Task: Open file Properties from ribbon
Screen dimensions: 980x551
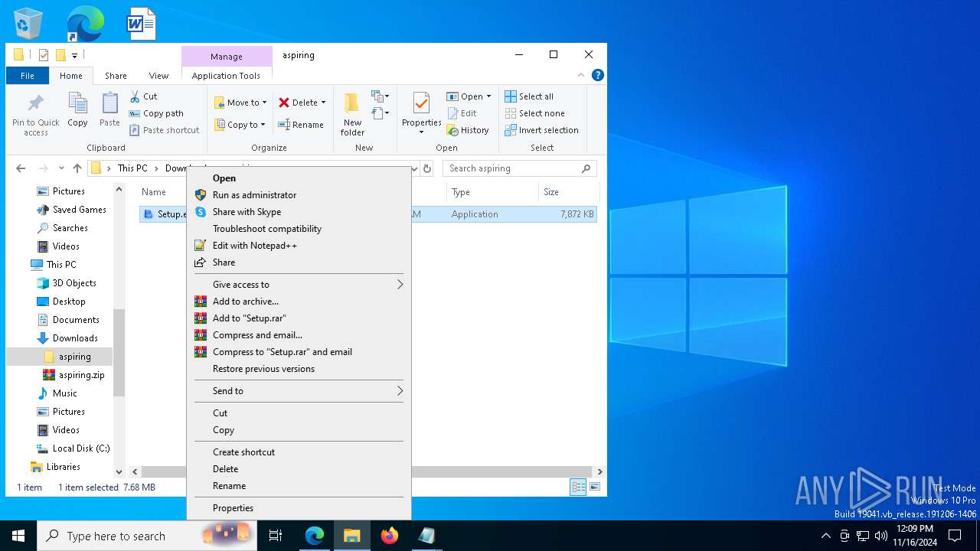Action: [x=421, y=113]
